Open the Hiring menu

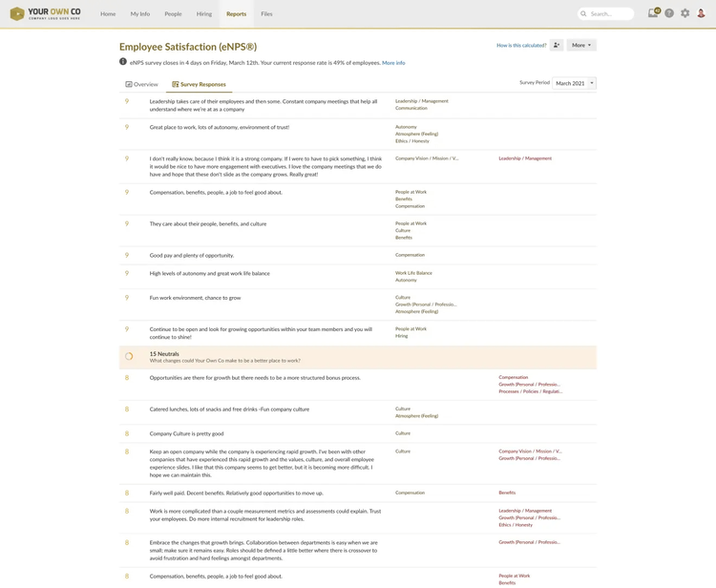click(204, 13)
